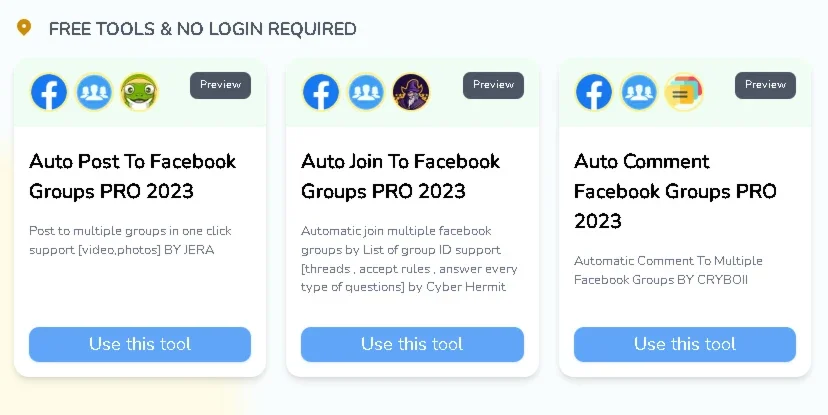This screenshot has width=828, height=415.
Task: Click the Facebook icon on Auto Comment card
Action: click(x=594, y=92)
